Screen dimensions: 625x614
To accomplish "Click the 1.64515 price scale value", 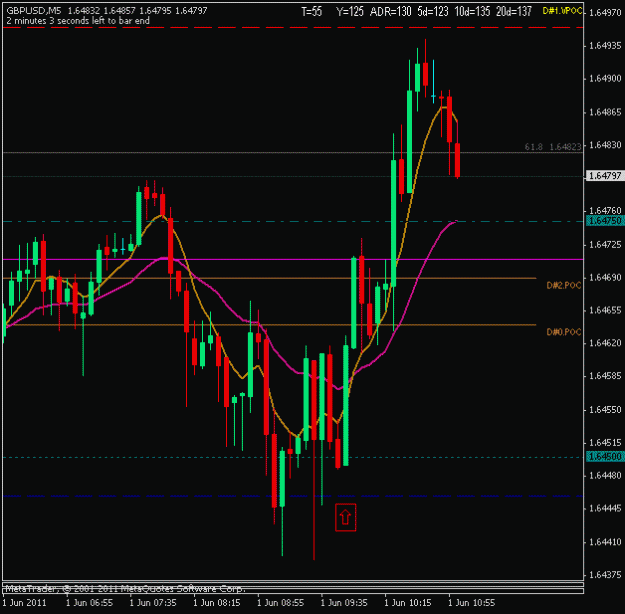I will (605, 443).
